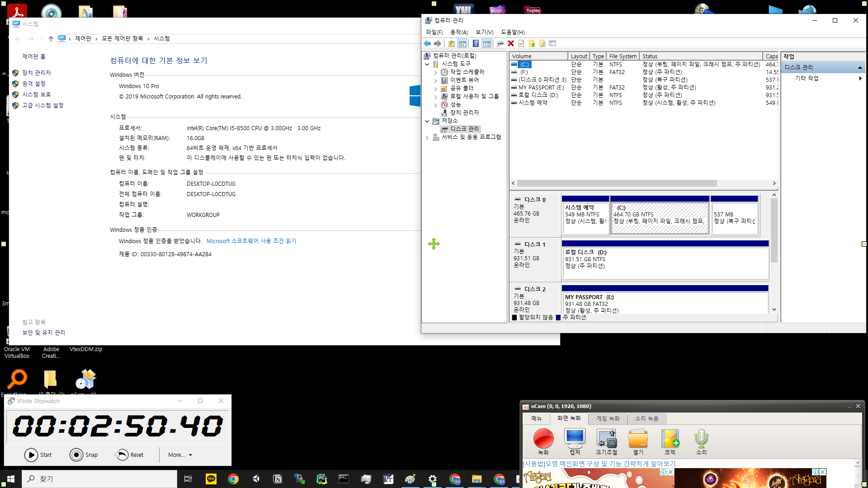Image resolution: width=868 pixels, height=488 pixels.
Task: Open Microsoft 소프트웨어 사용 조건 읽기 link
Action: 251,241
